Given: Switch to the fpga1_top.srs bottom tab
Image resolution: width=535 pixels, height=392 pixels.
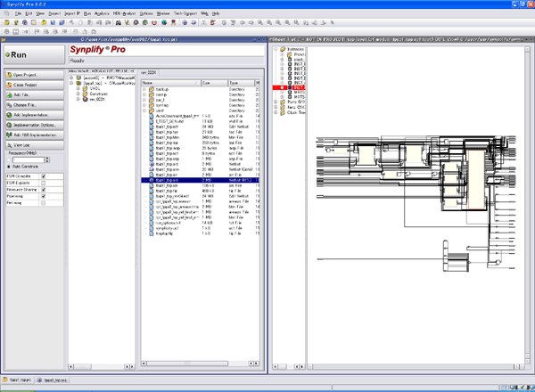Looking at the screenshot, I should point(53,380).
